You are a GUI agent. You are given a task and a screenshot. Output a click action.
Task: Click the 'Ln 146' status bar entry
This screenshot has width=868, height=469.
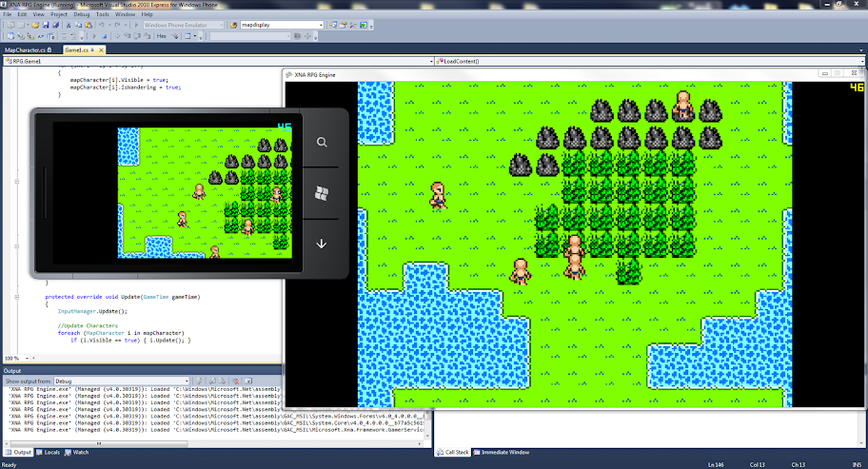716,464
